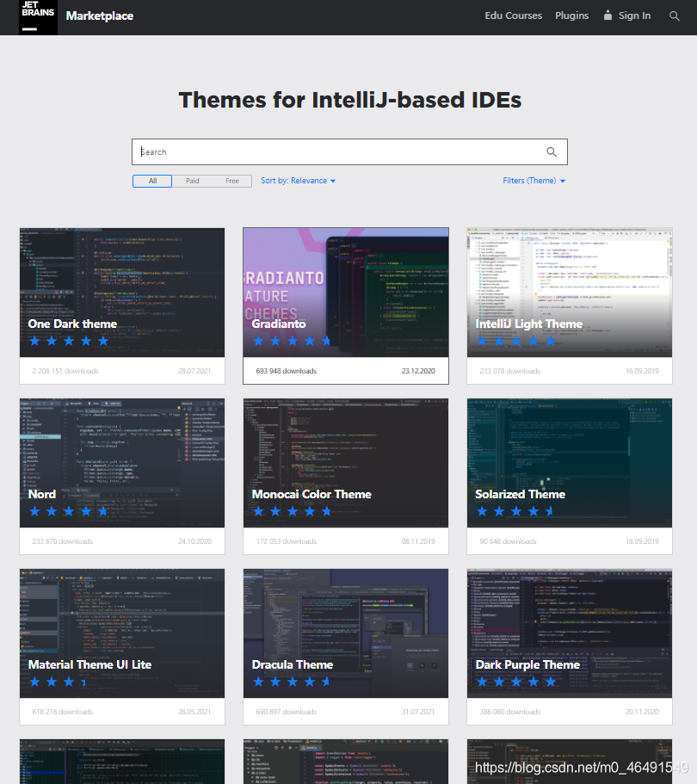697x784 pixels.
Task: Click '172 053 downloads' text
Action: pos(286,541)
